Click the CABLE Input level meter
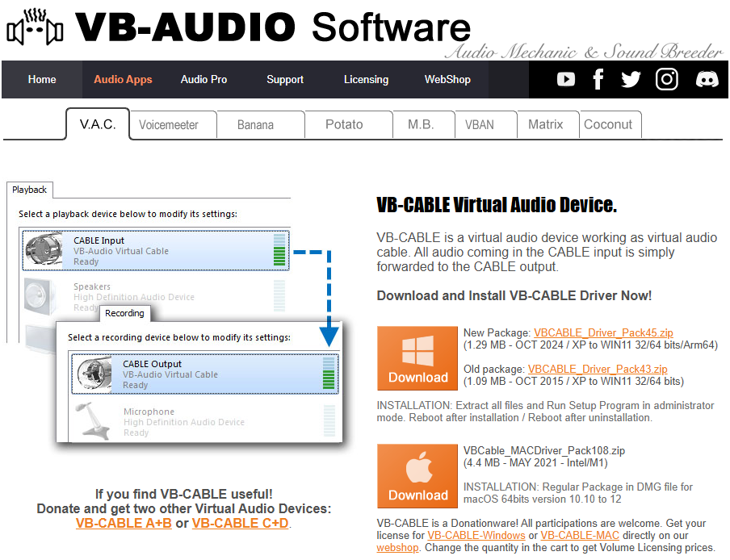The image size is (730, 560). click(x=279, y=250)
